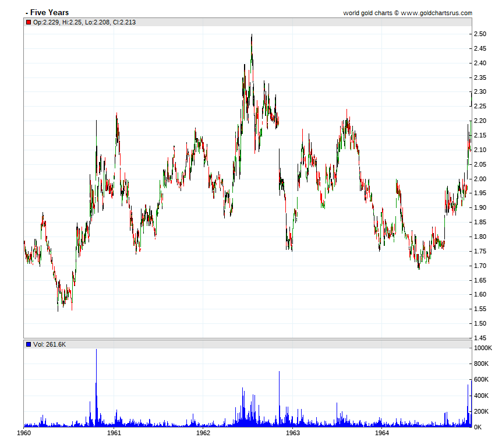Click the 1.65 price axis label
The image size is (495, 448).
tap(480, 280)
